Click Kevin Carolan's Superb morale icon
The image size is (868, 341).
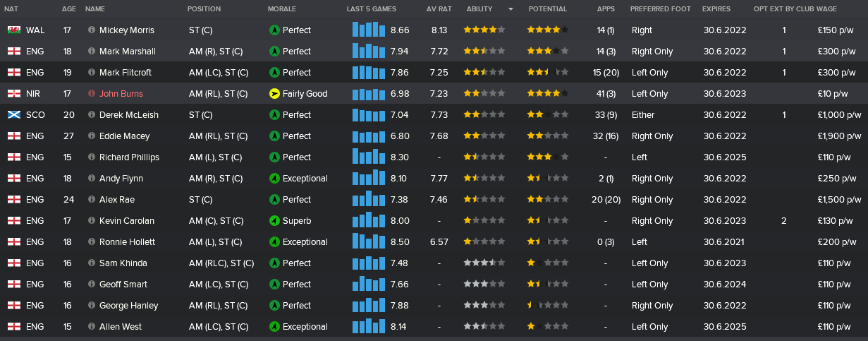pos(274,221)
